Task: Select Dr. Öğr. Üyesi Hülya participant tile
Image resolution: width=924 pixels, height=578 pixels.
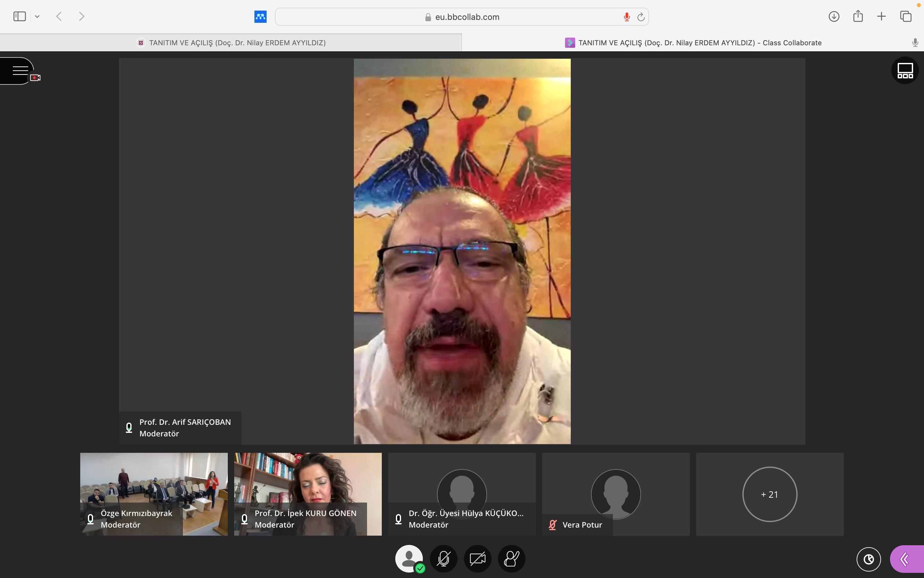Action: click(x=462, y=494)
